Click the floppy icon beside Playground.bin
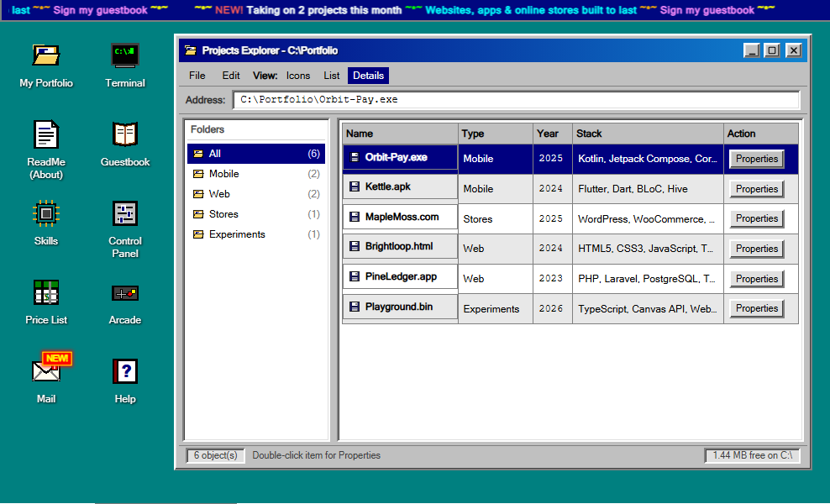Screen dimensions: 830x504 355,307
